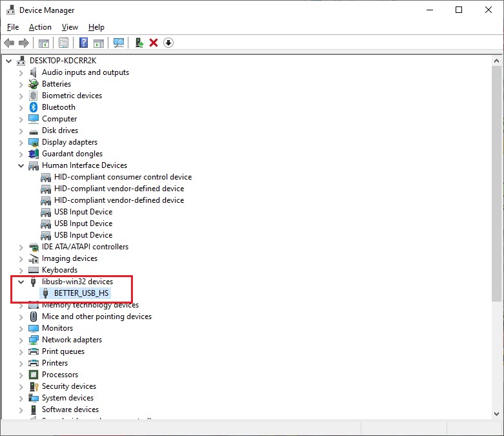
Task: Open the File menu
Action: (13, 27)
